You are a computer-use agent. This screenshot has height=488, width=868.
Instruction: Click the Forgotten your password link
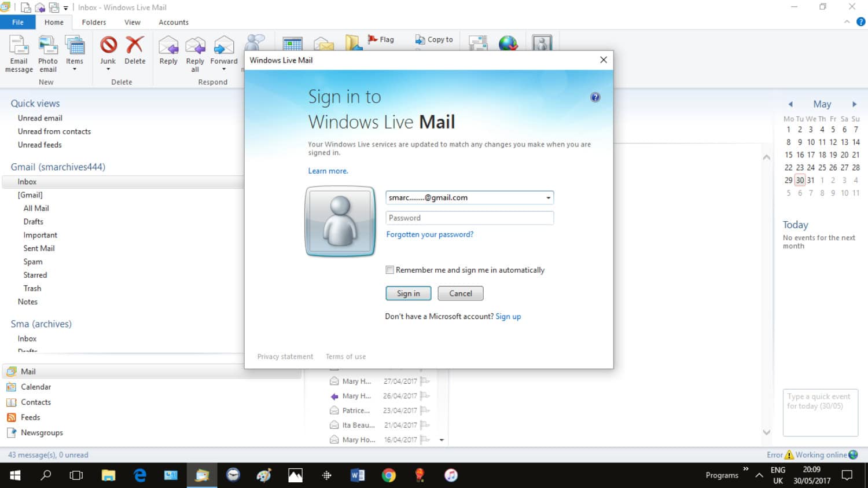[430, 234]
